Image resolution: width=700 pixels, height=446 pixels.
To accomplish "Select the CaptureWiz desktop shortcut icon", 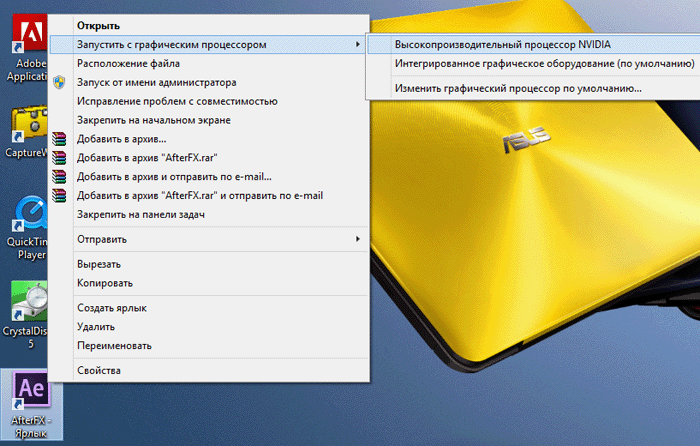I will click(28, 132).
